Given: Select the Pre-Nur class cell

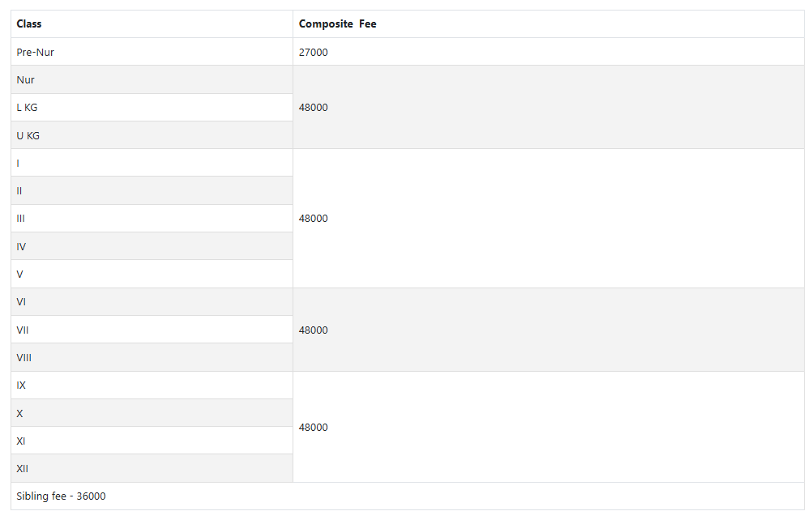Looking at the screenshot, I should click(152, 52).
